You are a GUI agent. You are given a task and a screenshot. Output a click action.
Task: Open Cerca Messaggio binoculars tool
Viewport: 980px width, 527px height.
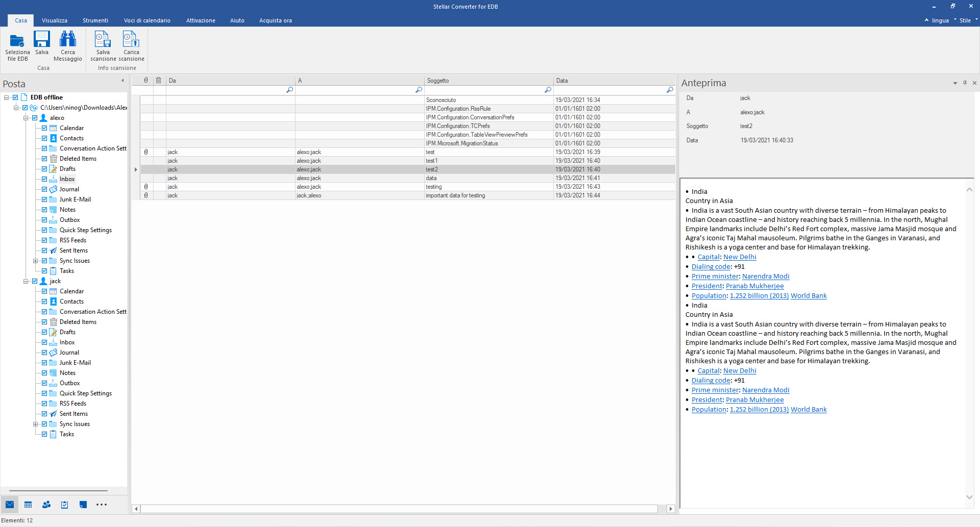coord(67,39)
